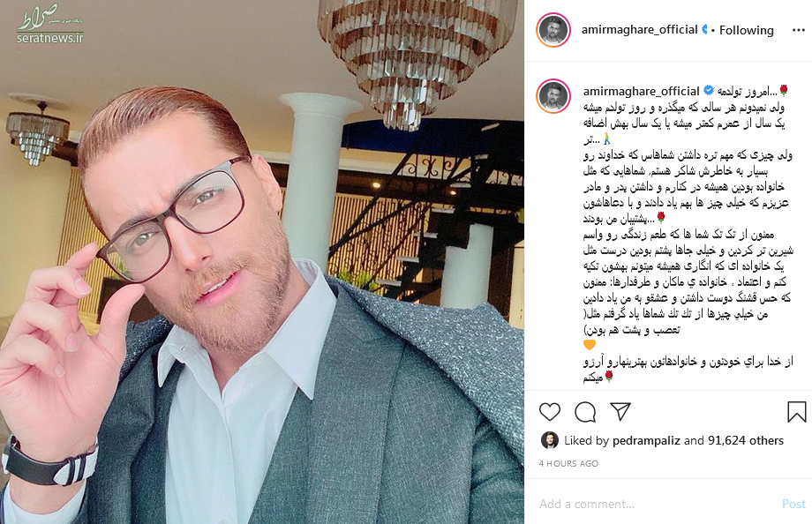Screen dimensions: 812x524
Task: Open comments via the speech bubble icon
Action: click(x=585, y=412)
